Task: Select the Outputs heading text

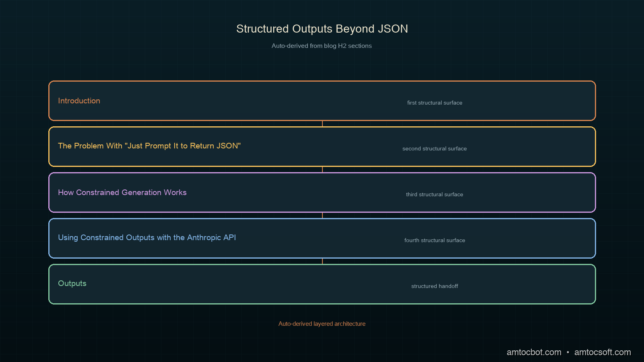Action: point(72,284)
